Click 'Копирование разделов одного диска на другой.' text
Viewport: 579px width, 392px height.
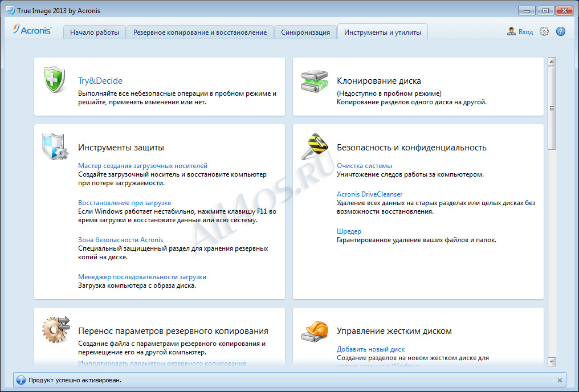pyautogui.click(x=411, y=102)
